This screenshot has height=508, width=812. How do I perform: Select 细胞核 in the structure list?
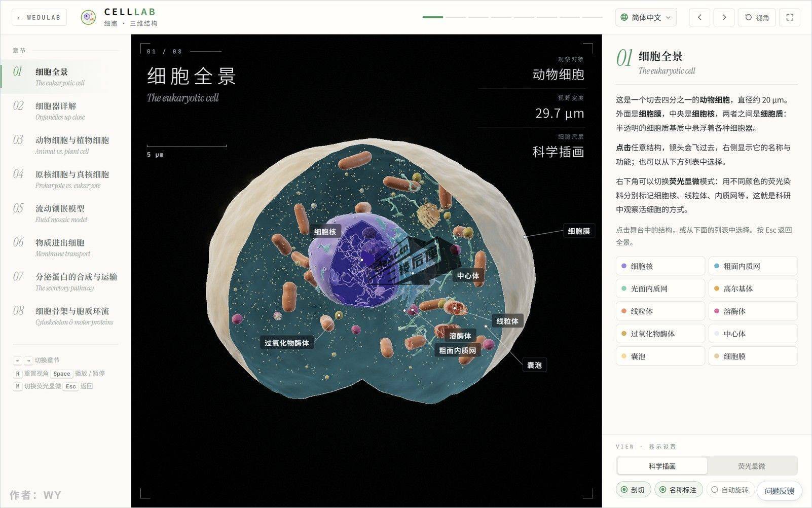pyautogui.click(x=660, y=266)
